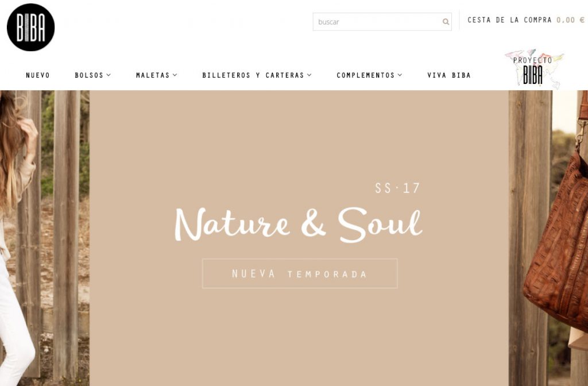Go to the Nuevo menu item
The height and width of the screenshot is (386, 588).
pyautogui.click(x=38, y=75)
